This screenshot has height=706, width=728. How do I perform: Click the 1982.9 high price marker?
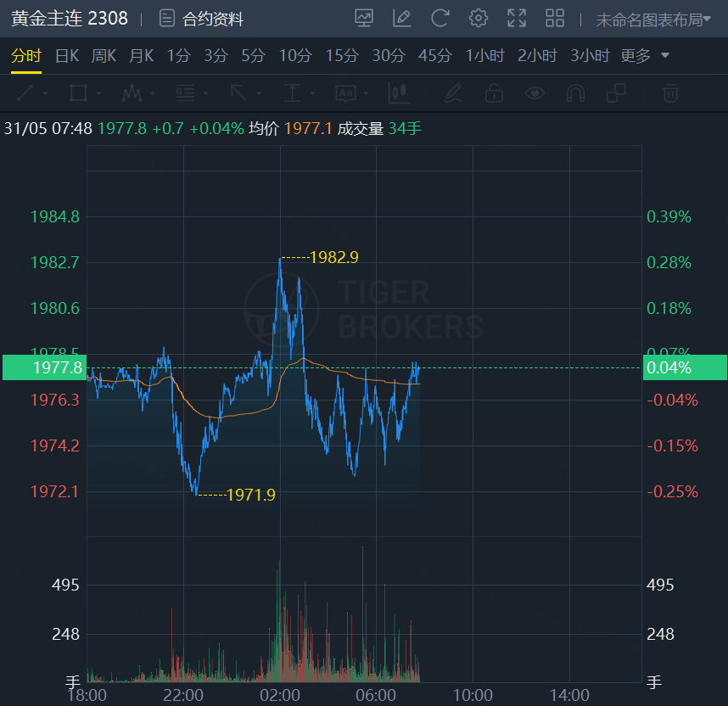coord(333,257)
